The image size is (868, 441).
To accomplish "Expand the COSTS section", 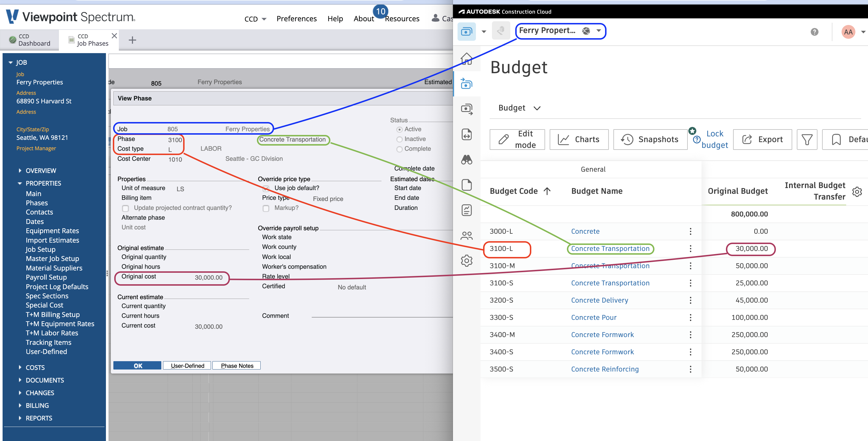I will (20, 367).
